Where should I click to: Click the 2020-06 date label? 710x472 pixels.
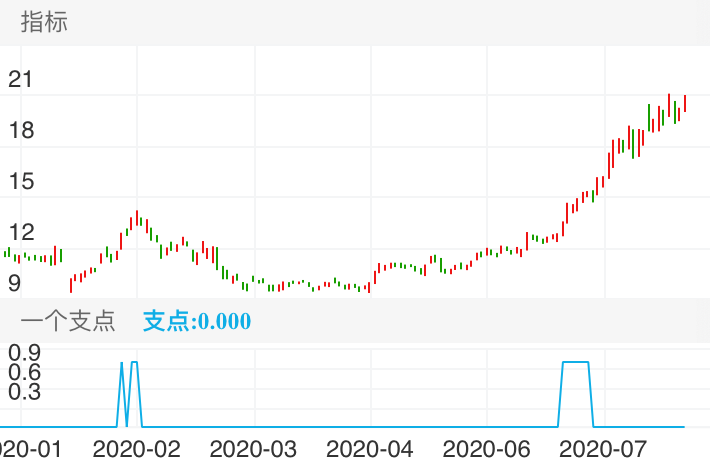click(x=486, y=449)
